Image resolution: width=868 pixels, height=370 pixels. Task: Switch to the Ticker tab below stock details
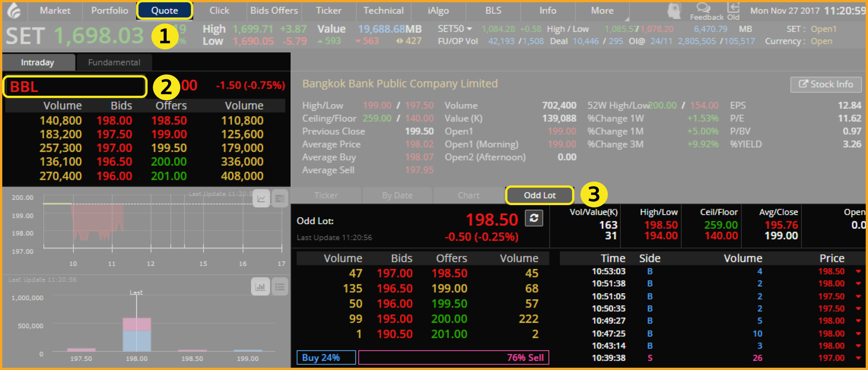pos(326,195)
